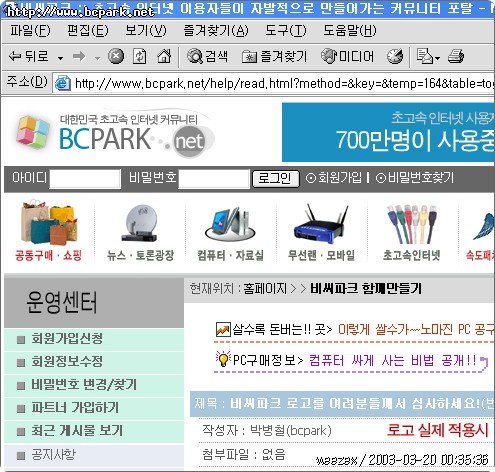Click the computer monitor icon

[x=230, y=223]
